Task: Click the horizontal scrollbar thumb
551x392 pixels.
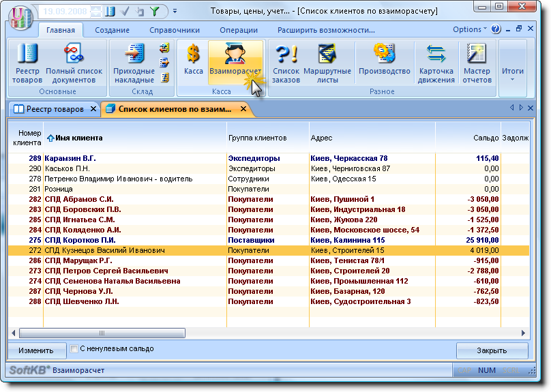Action: coord(102,333)
